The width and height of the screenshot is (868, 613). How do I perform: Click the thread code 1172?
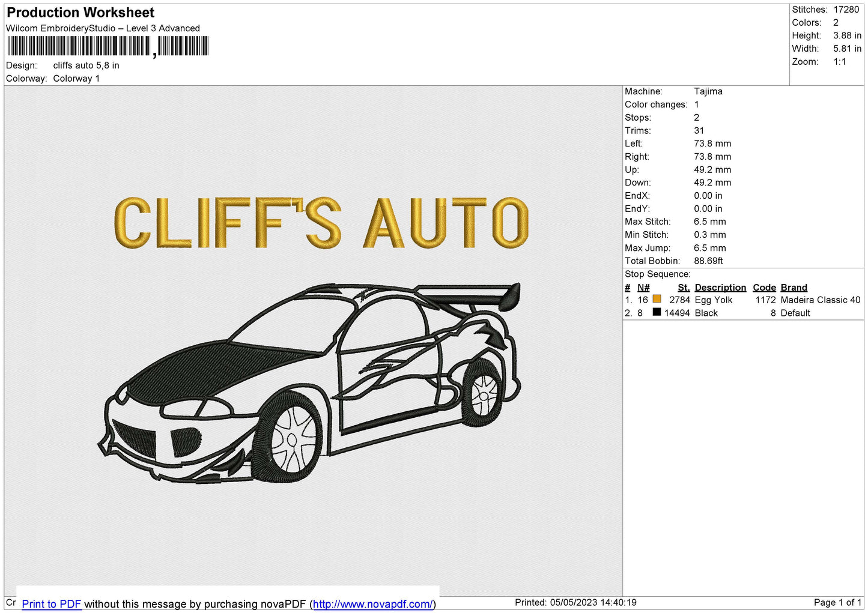(765, 300)
